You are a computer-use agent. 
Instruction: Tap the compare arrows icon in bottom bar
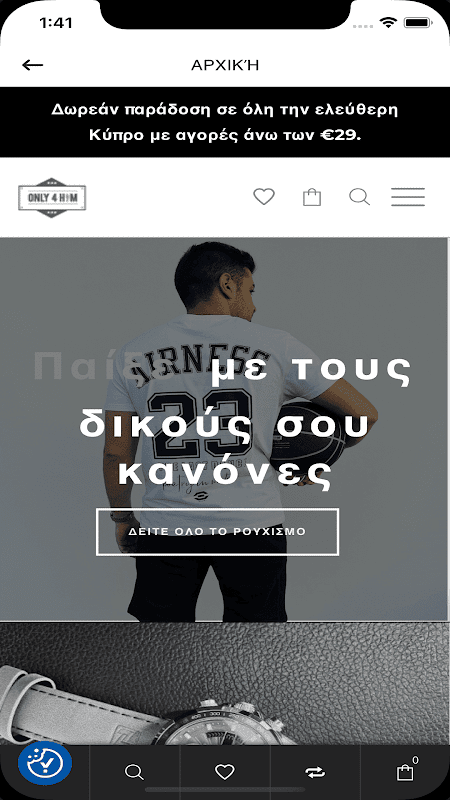[x=315, y=772]
